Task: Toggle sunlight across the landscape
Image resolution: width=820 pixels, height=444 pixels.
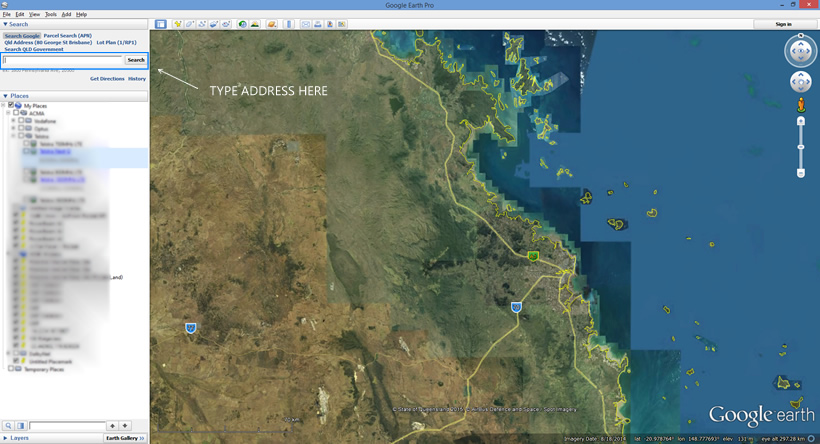Action: [x=255, y=24]
